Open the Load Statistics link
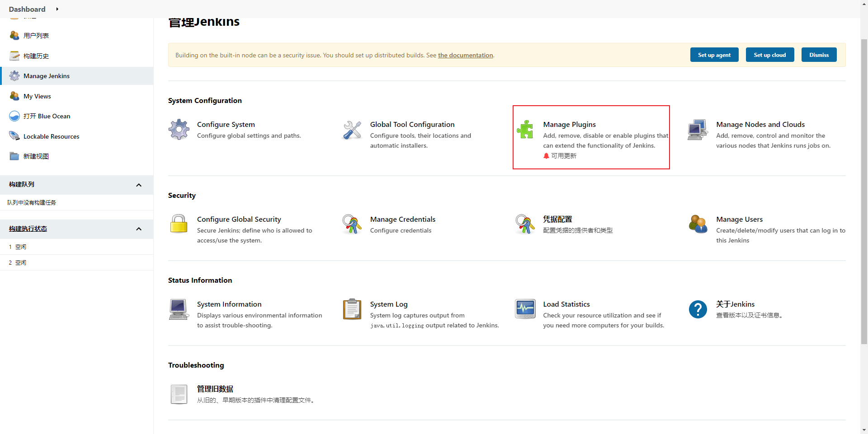This screenshot has height=434, width=868. coord(566,304)
